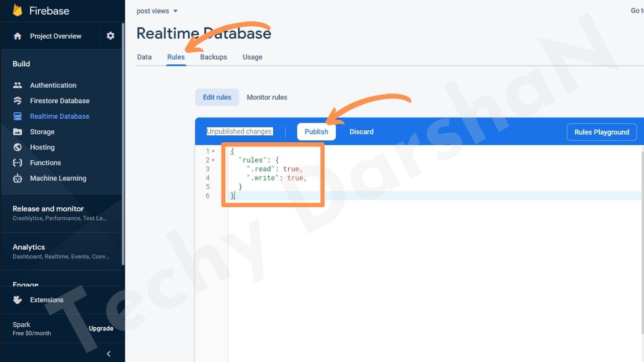644x362 pixels.
Task: Open the Usage tab
Action: tap(253, 57)
